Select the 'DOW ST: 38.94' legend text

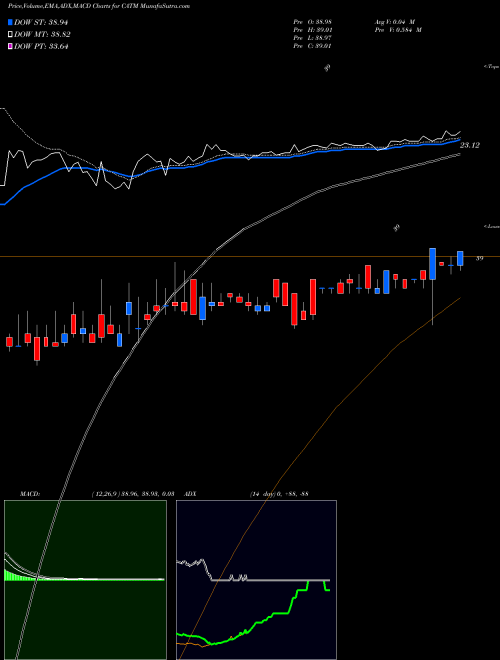[x=41, y=22]
